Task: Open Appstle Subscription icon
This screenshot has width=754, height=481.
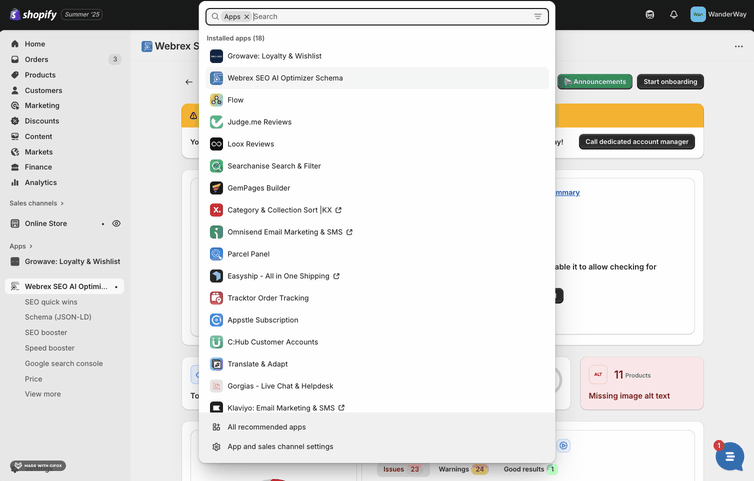Action: click(x=216, y=320)
